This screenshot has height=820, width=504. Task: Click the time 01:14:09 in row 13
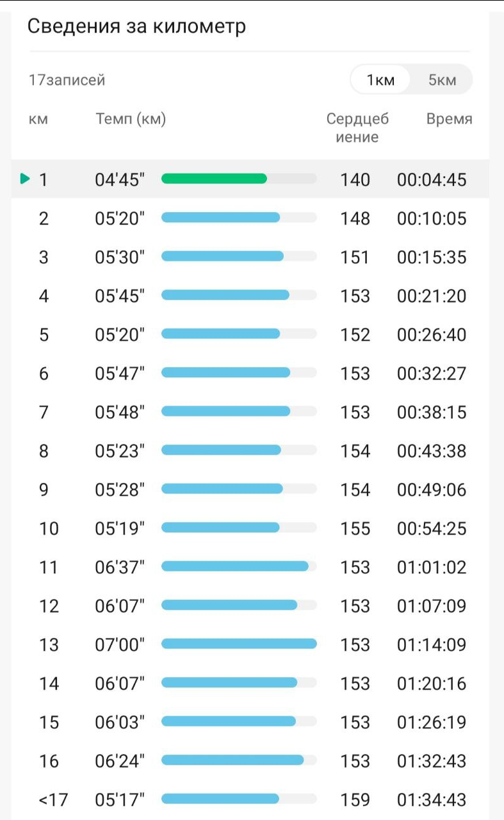[432, 644]
